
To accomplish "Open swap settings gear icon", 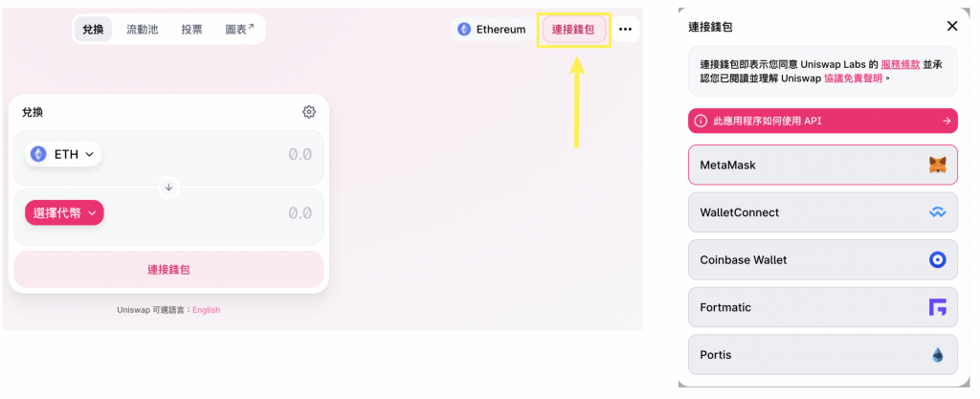I will pos(309,112).
